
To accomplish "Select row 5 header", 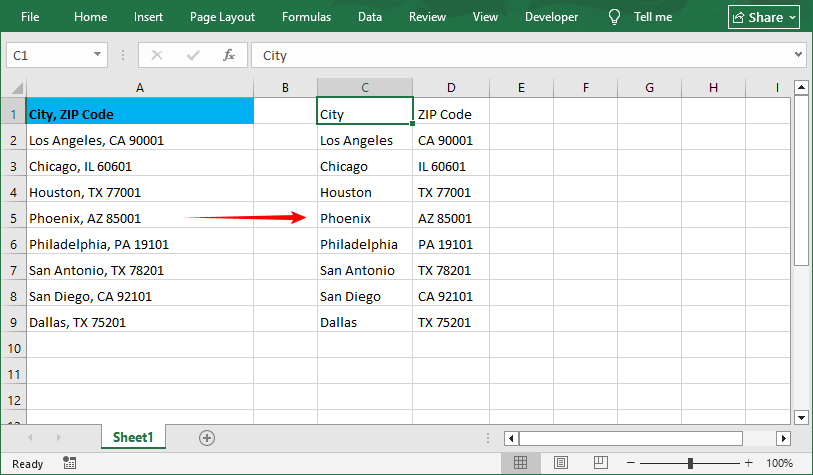I will 13,218.
